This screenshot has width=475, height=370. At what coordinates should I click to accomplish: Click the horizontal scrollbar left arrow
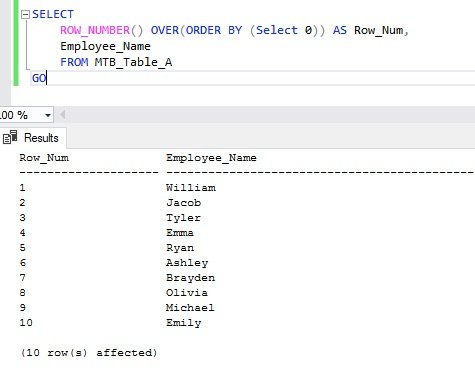click(x=62, y=115)
